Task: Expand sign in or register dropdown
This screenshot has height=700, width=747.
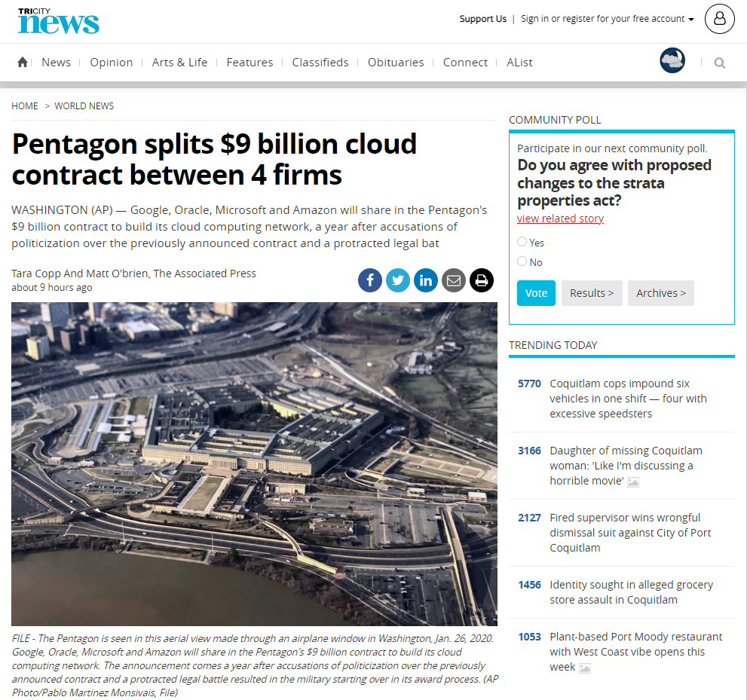Action: 607,19
